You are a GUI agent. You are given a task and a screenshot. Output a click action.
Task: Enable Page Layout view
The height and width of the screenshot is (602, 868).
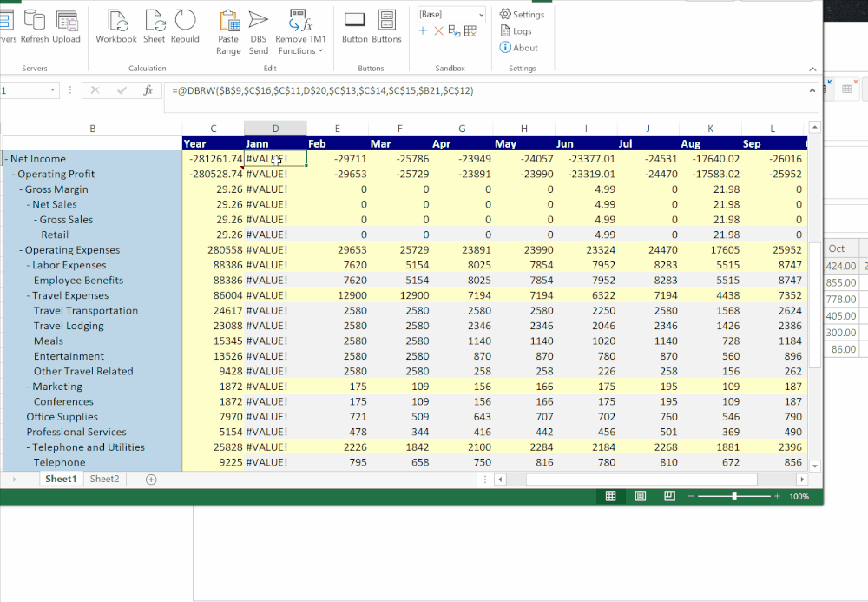click(x=640, y=496)
